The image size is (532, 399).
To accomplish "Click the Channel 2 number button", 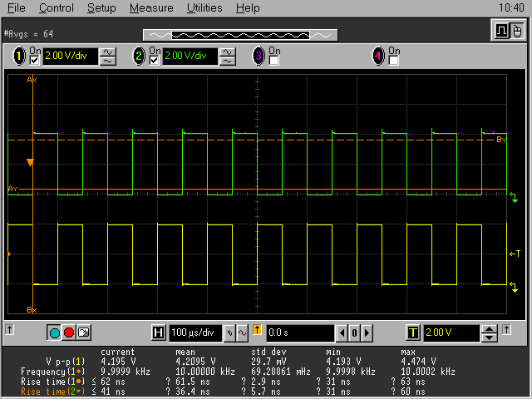I will (x=139, y=57).
